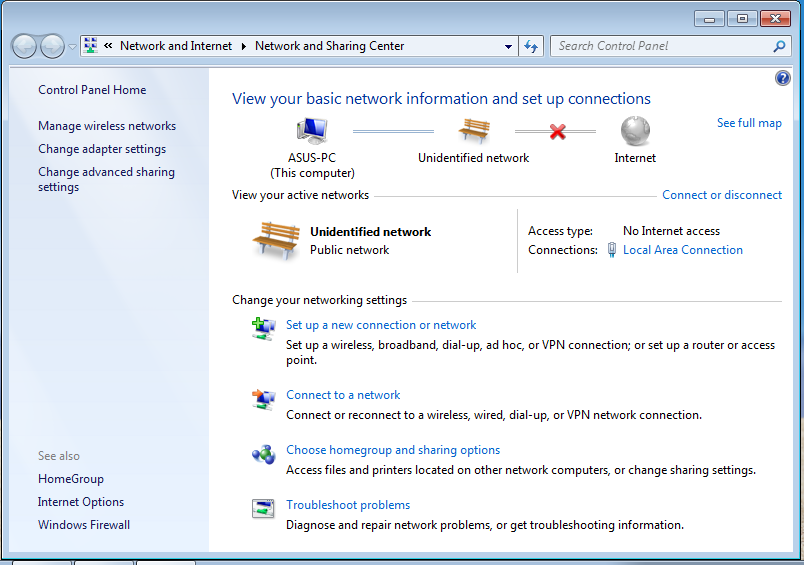Viewport: 804px width, 565px height.
Task: Click the homegroup spheres icon
Action: (264, 454)
